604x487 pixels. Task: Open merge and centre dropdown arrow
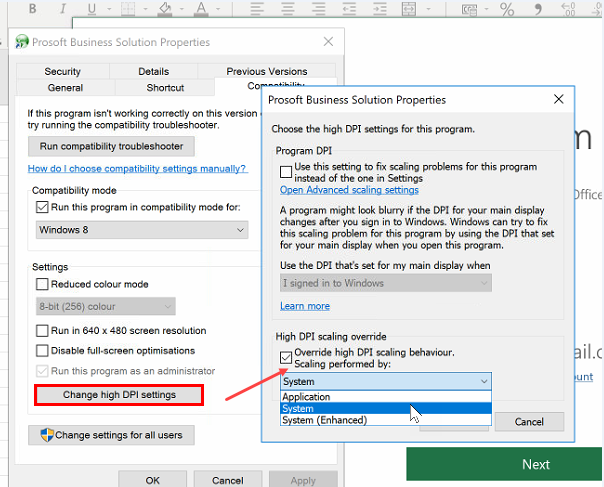pyautogui.click(x=428, y=8)
